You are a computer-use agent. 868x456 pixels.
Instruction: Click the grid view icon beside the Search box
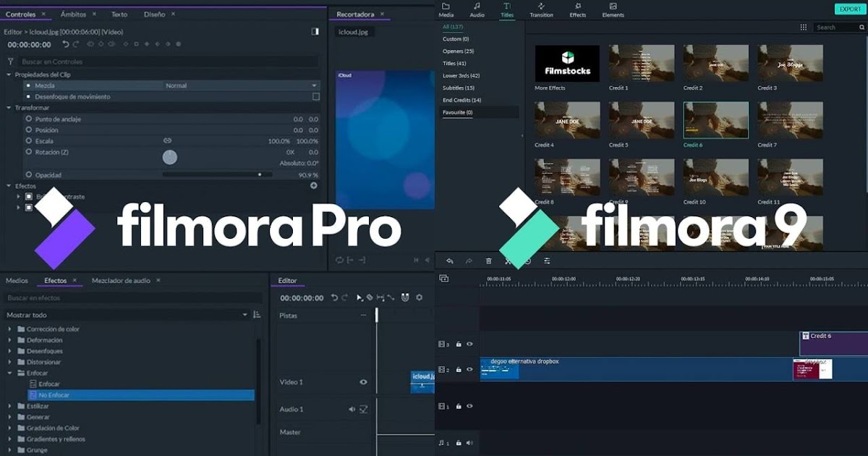(804, 27)
